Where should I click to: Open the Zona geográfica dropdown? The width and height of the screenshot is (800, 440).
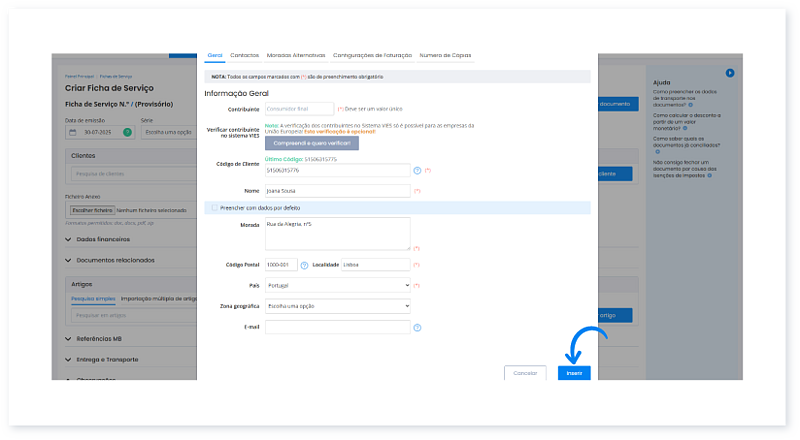[x=337, y=306]
